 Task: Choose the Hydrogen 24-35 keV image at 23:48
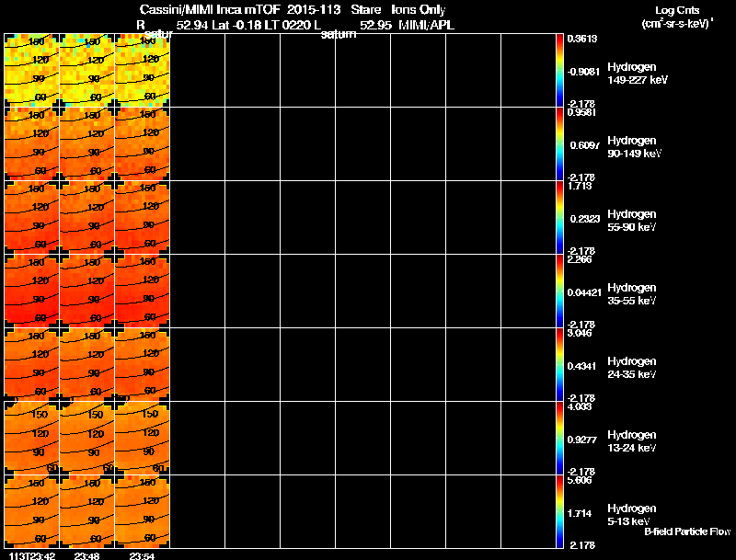[86, 365]
